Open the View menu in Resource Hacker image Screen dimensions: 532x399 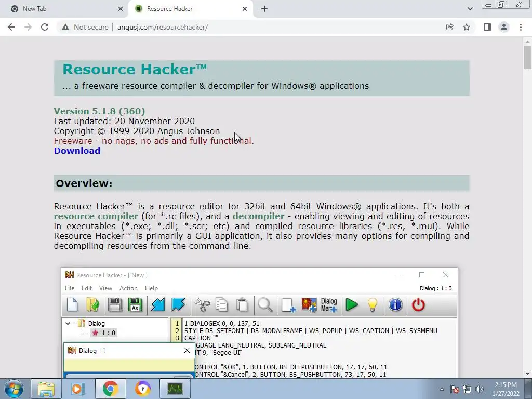point(105,288)
